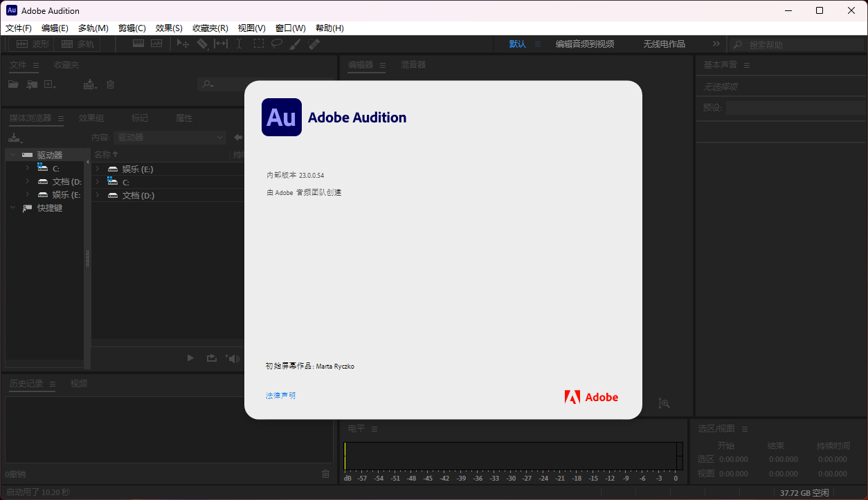The height and width of the screenshot is (500, 868).
Task: Show the spectral frequency display
Action: point(138,44)
